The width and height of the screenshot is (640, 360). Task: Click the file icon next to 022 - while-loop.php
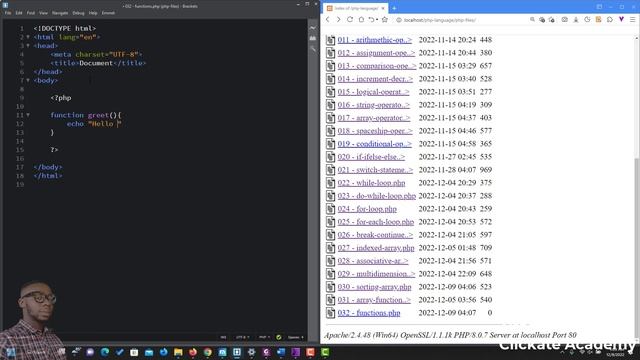(x=330, y=183)
